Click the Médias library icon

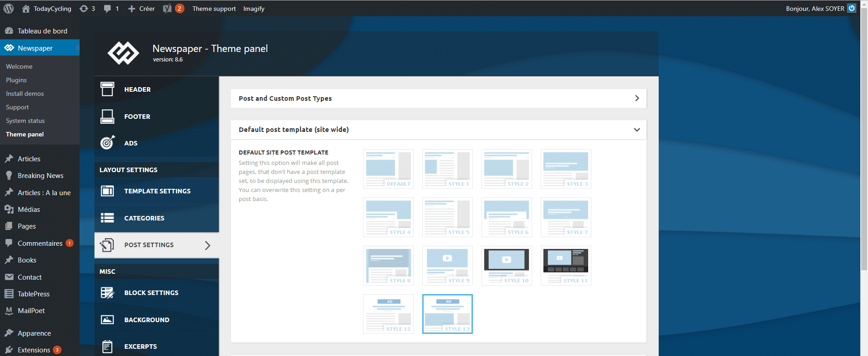[9, 209]
